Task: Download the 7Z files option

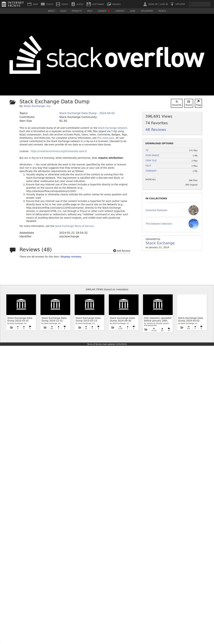Action: click(147, 150)
